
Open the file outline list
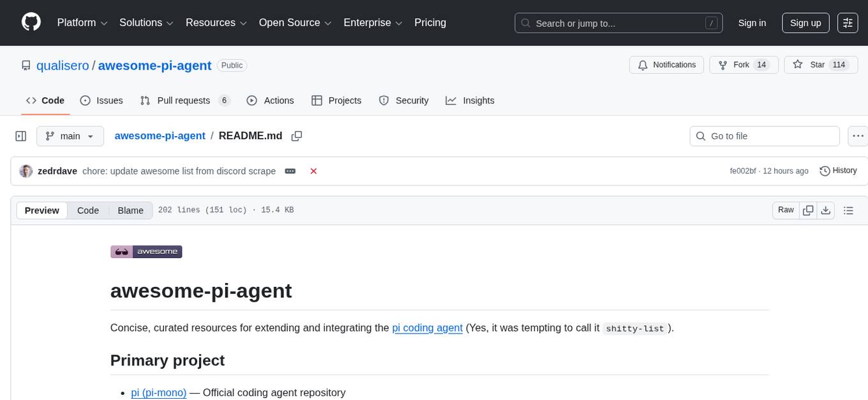pyautogui.click(x=848, y=210)
